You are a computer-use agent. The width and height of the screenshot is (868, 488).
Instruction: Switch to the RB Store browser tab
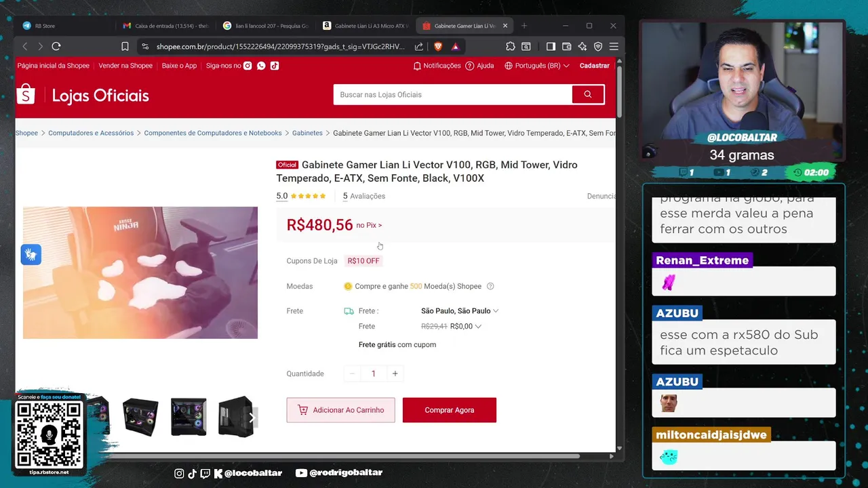(x=64, y=26)
